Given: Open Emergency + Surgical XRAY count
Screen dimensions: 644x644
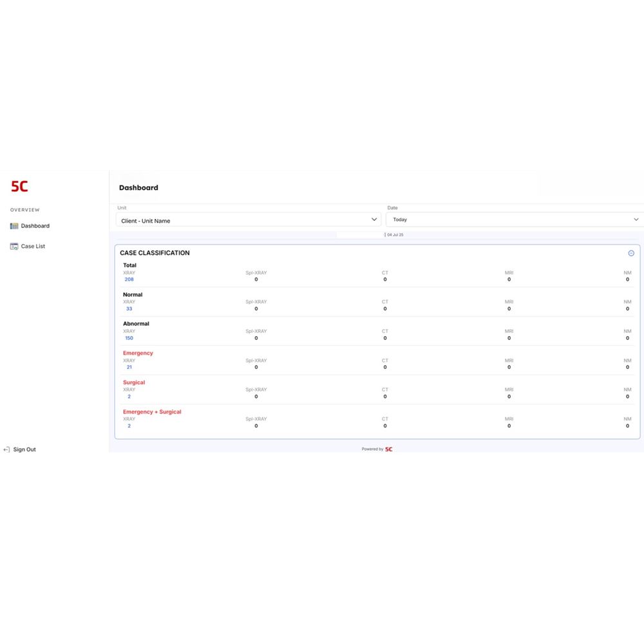Looking at the screenshot, I should click(129, 426).
